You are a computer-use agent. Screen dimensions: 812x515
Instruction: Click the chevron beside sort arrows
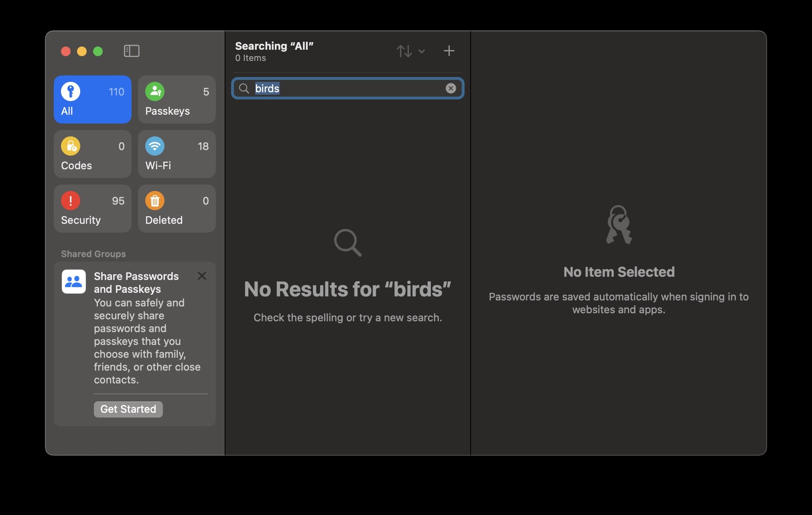point(422,51)
